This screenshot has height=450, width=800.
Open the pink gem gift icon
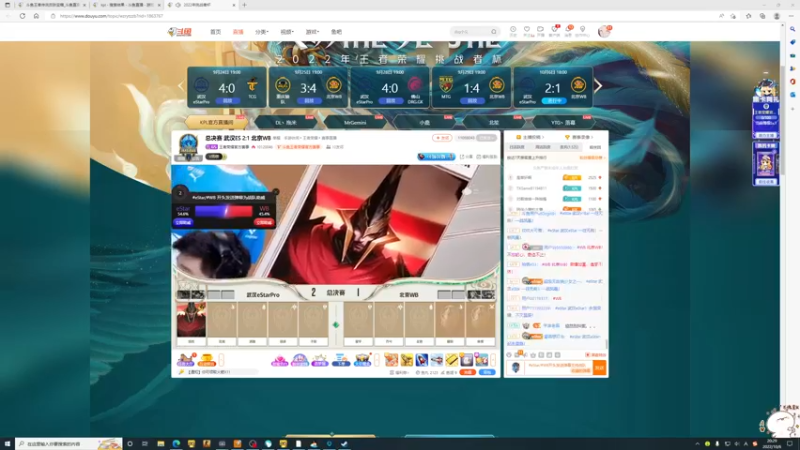pos(279,360)
